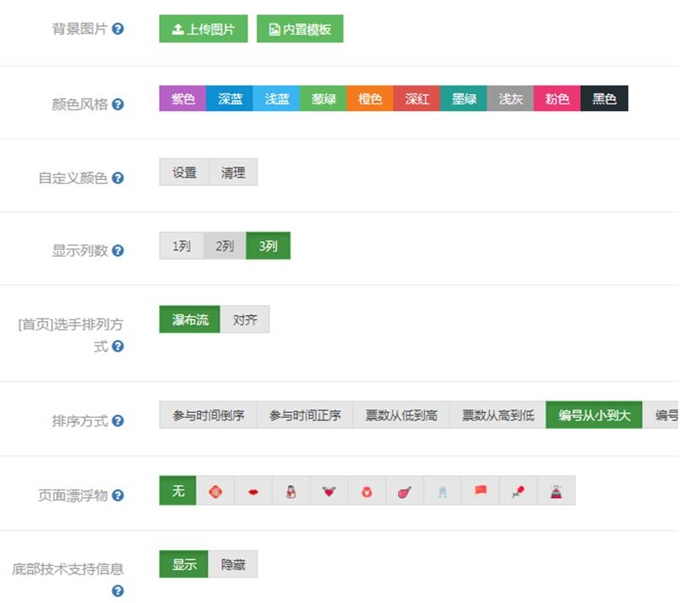
Task: Open the 内置模板 built-in templates
Action: point(300,29)
